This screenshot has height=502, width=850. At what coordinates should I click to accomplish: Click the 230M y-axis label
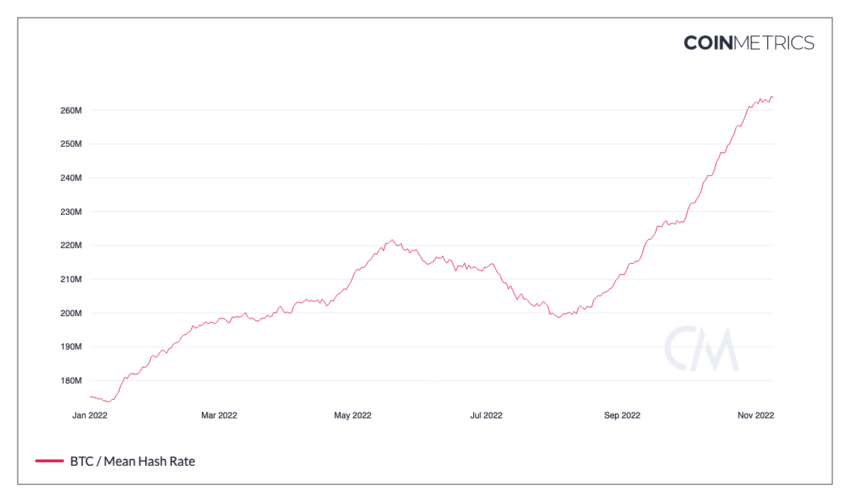[70, 212]
